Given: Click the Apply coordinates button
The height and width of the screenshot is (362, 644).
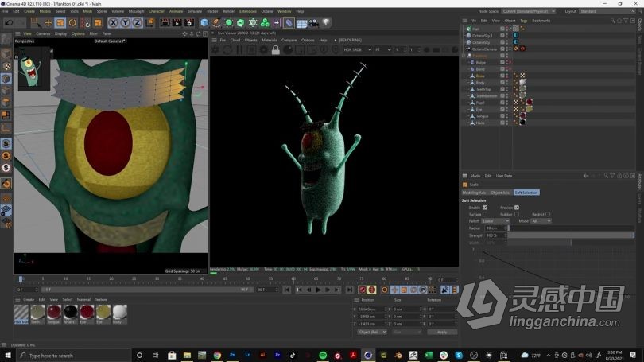Looking at the screenshot, I should tap(442, 333).
